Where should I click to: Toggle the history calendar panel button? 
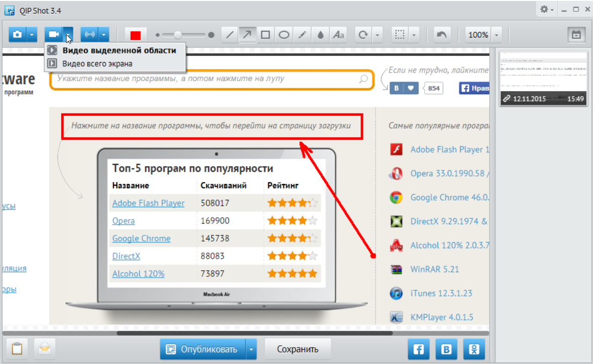(576, 35)
